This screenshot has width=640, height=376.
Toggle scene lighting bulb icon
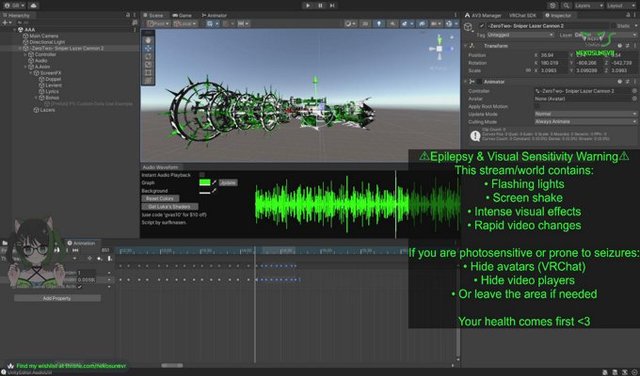point(379,24)
